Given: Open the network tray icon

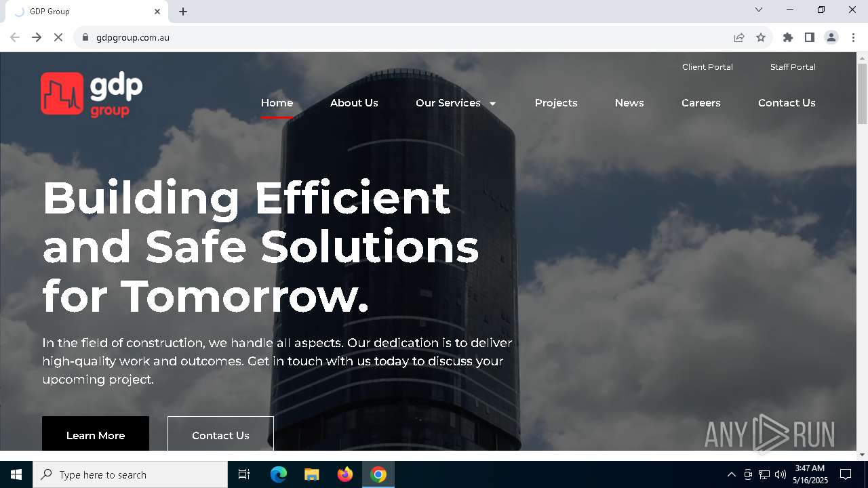Looking at the screenshot, I should click(x=764, y=474).
